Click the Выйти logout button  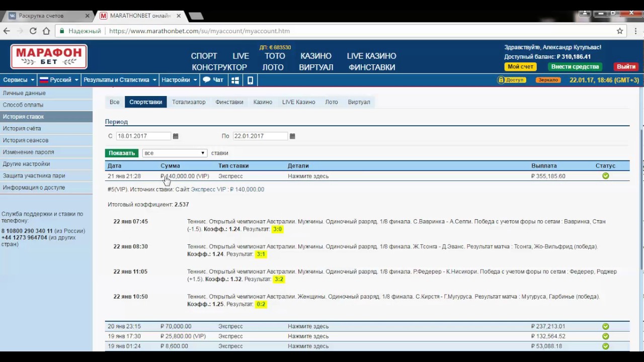(x=626, y=66)
